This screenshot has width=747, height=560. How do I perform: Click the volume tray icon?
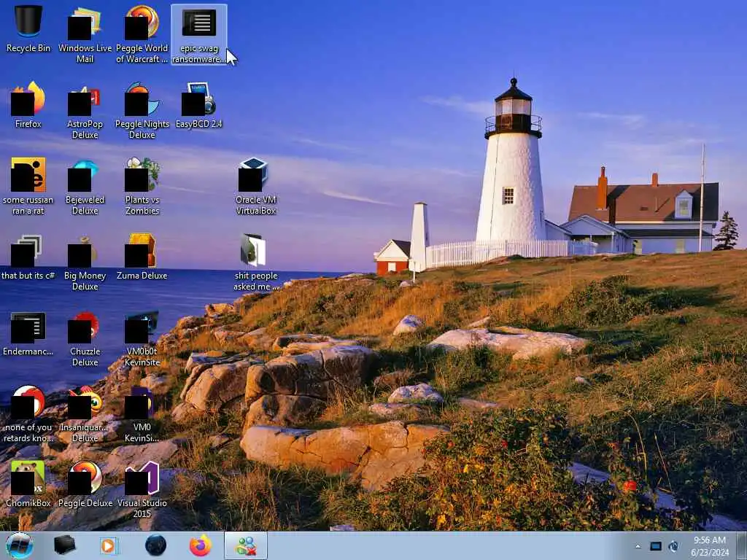[673, 546]
